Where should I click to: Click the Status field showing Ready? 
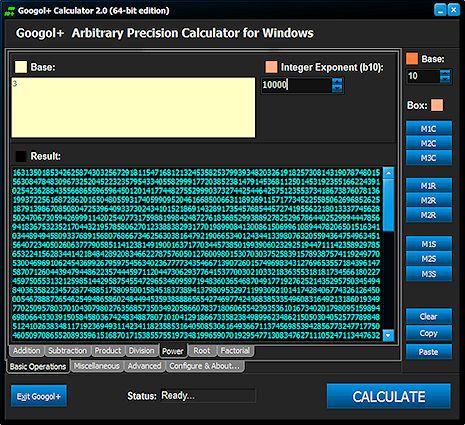208,396
